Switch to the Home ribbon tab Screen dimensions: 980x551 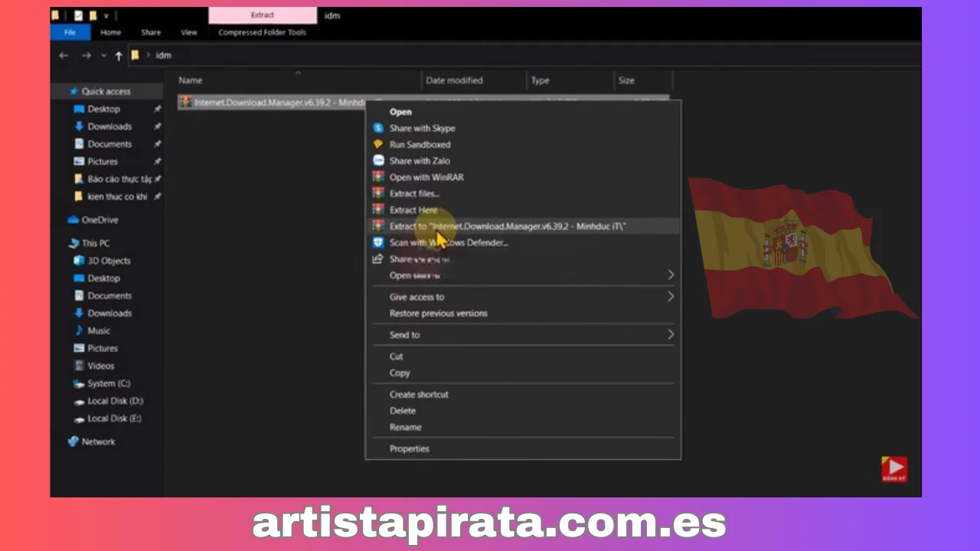pyautogui.click(x=111, y=32)
